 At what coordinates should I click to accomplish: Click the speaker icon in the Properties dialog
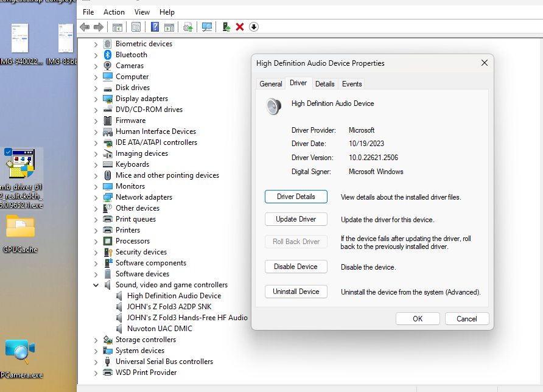point(273,107)
